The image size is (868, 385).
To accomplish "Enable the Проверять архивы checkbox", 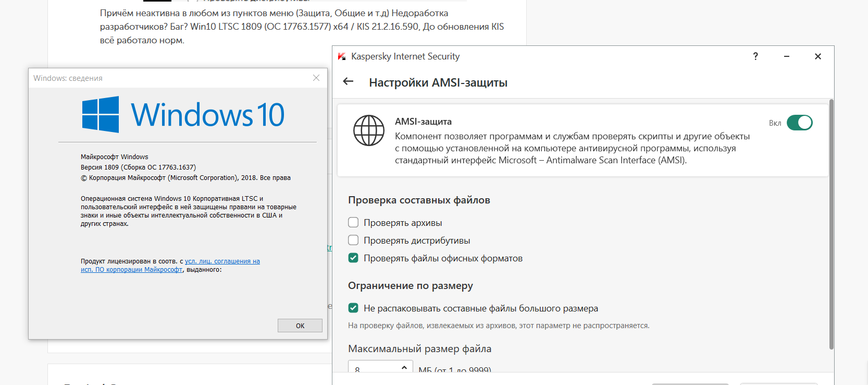I will 353,223.
